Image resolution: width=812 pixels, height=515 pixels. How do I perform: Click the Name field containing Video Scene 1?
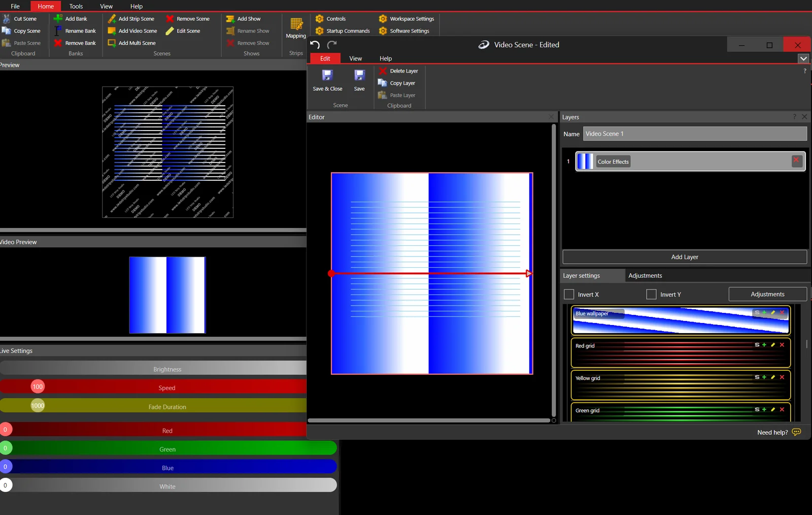pos(695,134)
